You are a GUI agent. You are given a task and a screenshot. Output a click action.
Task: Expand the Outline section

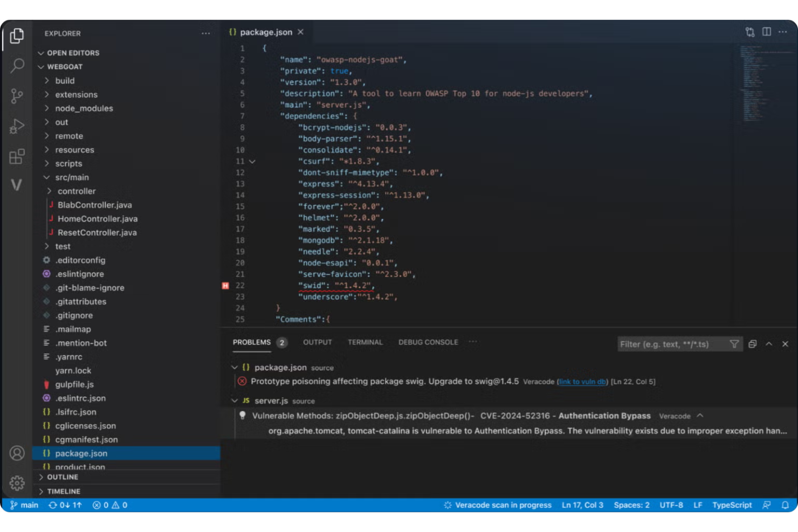41,477
